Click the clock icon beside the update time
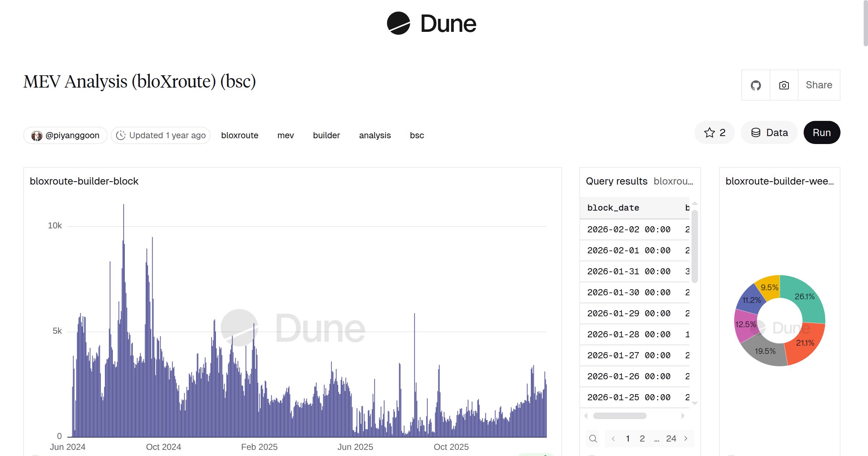The height and width of the screenshot is (456, 868). (x=121, y=135)
